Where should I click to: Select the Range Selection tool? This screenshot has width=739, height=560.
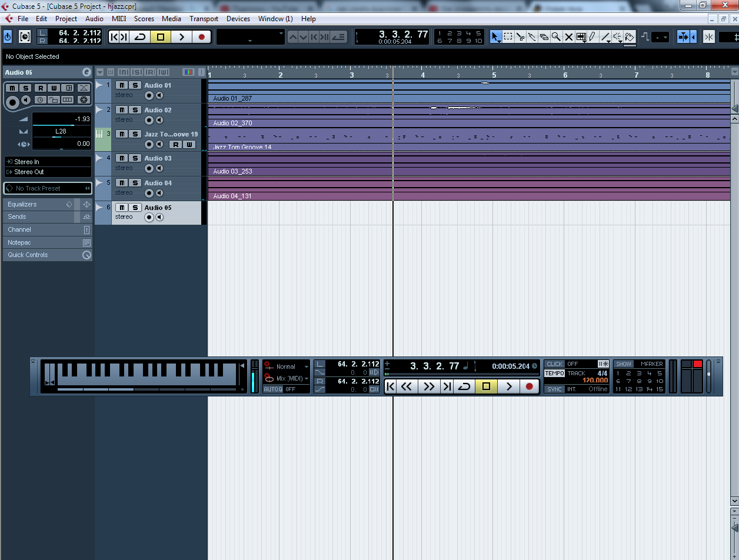(508, 37)
